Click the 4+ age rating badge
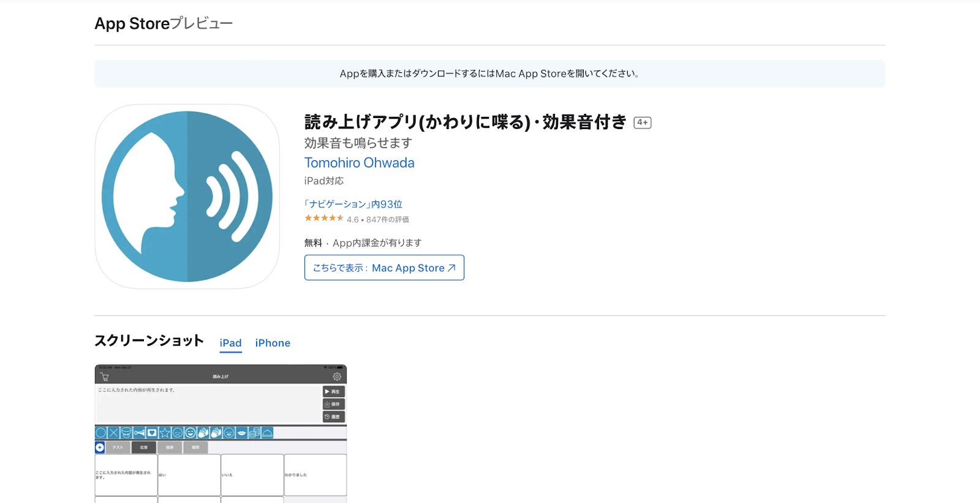This screenshot has height=503, width=980. (643, 122)
